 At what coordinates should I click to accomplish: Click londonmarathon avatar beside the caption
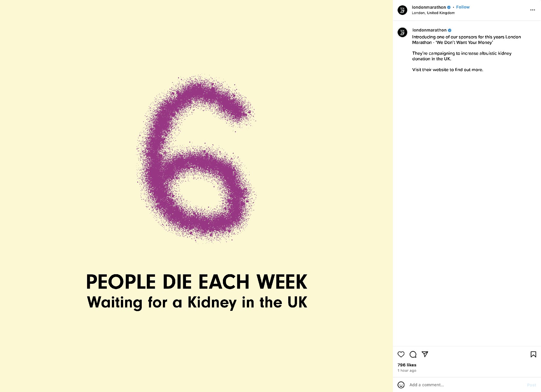402,32
